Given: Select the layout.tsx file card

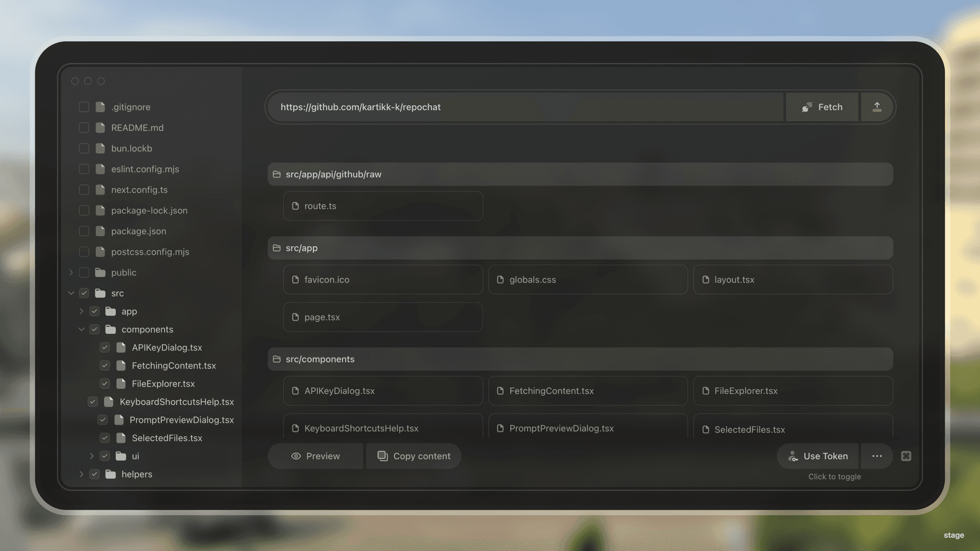Looking at the screenshot, I should click(793, 280).
